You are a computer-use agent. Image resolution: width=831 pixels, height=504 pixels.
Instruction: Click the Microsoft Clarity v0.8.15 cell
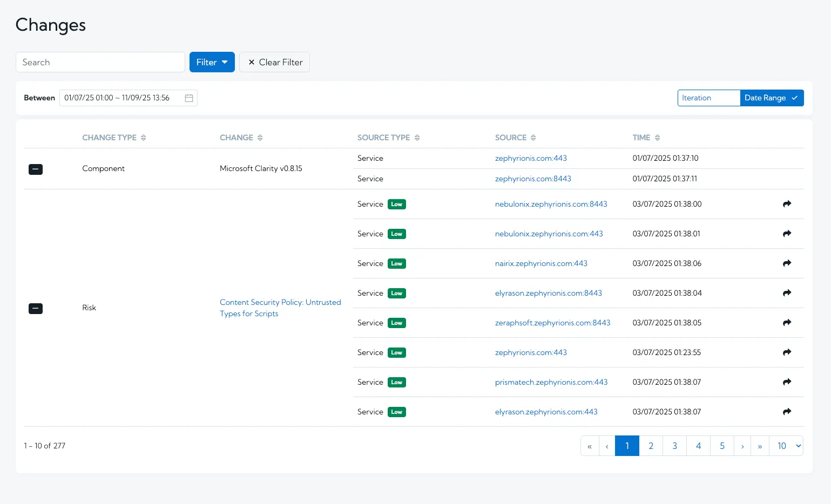click(x=261, y=168)
